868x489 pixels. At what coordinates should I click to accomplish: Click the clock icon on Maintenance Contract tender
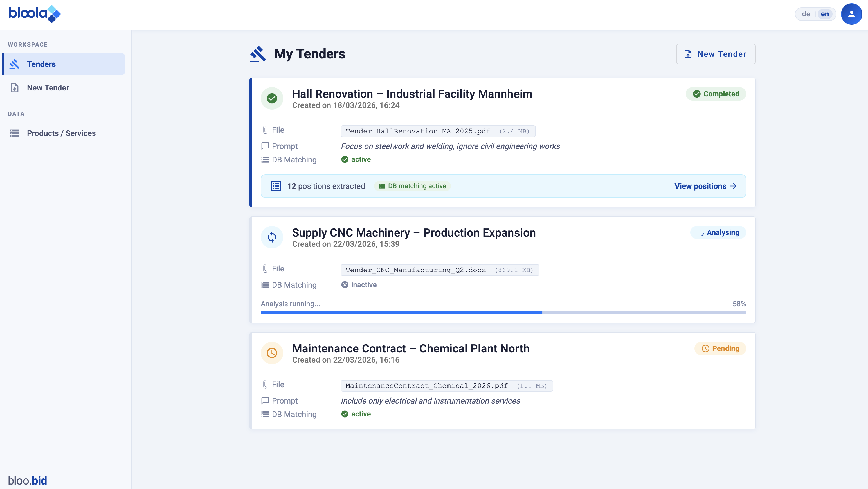[272, 353]
